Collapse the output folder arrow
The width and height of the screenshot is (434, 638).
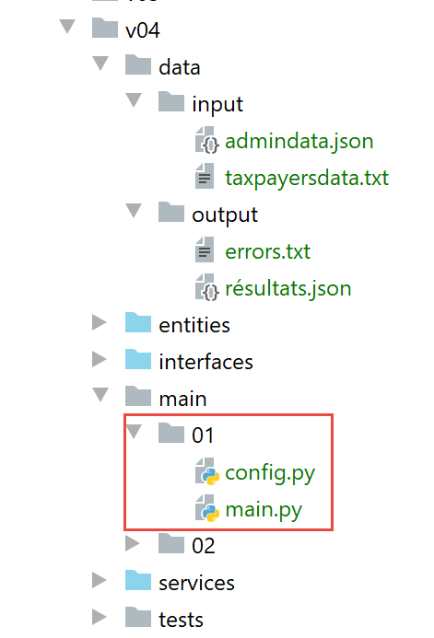[x=134, y=210]
